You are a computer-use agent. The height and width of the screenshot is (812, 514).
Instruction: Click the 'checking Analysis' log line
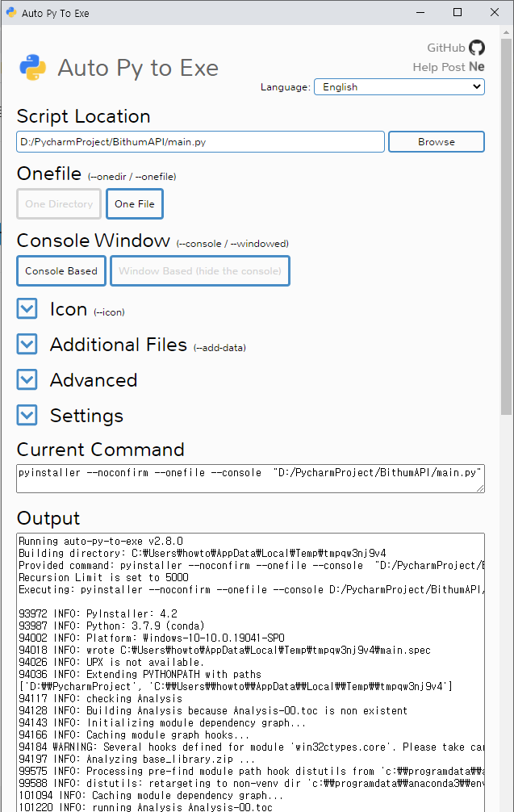[x=100, y=698]
